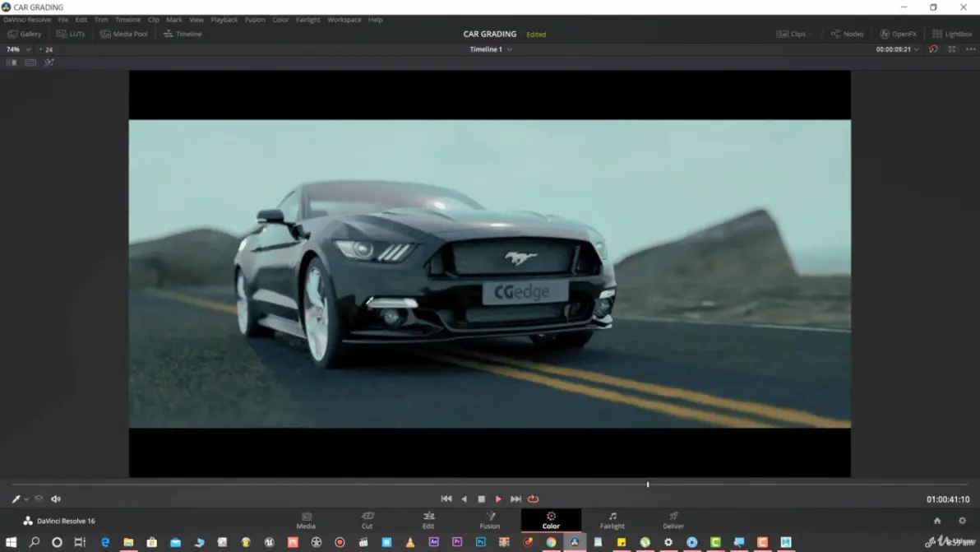Open Windows Task View

pyautogui.click(x=80, y=542)
